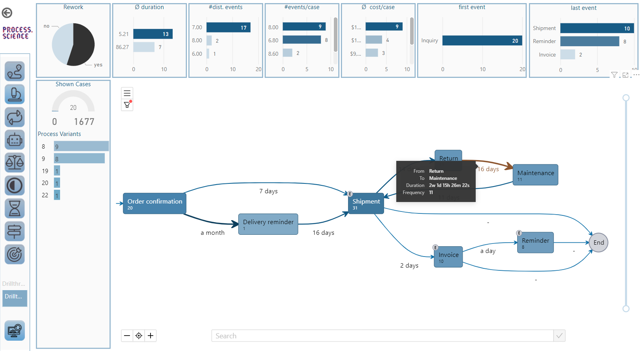
Task: Click in the Search field
Action: (382, 336)
